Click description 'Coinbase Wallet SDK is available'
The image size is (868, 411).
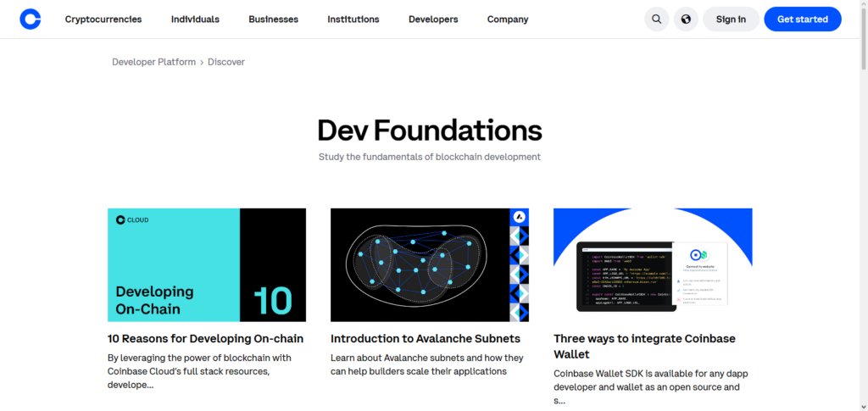point(650,387)
